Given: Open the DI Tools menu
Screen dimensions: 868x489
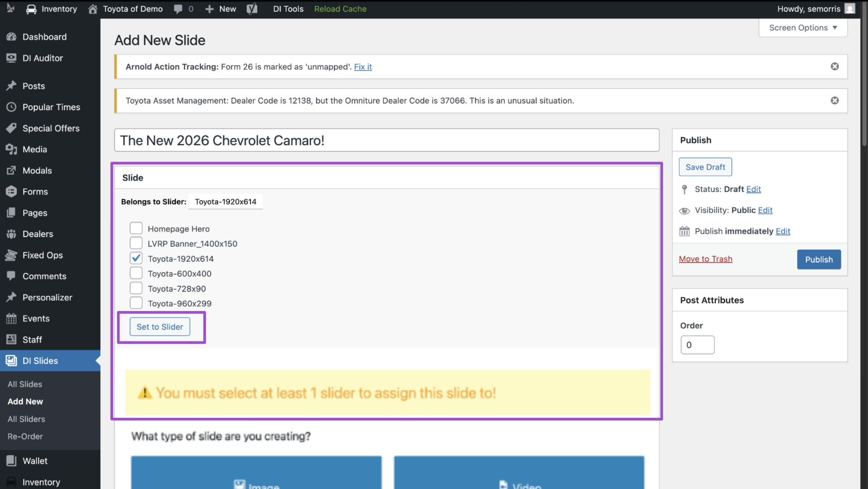Looking at the screenshot, I should click(288, 9).
